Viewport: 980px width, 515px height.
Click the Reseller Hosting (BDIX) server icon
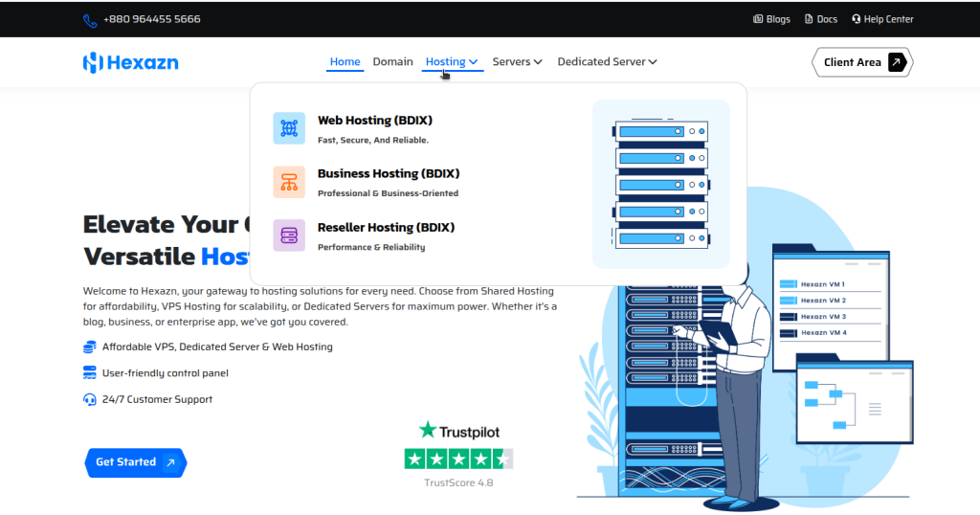(289, 235)
